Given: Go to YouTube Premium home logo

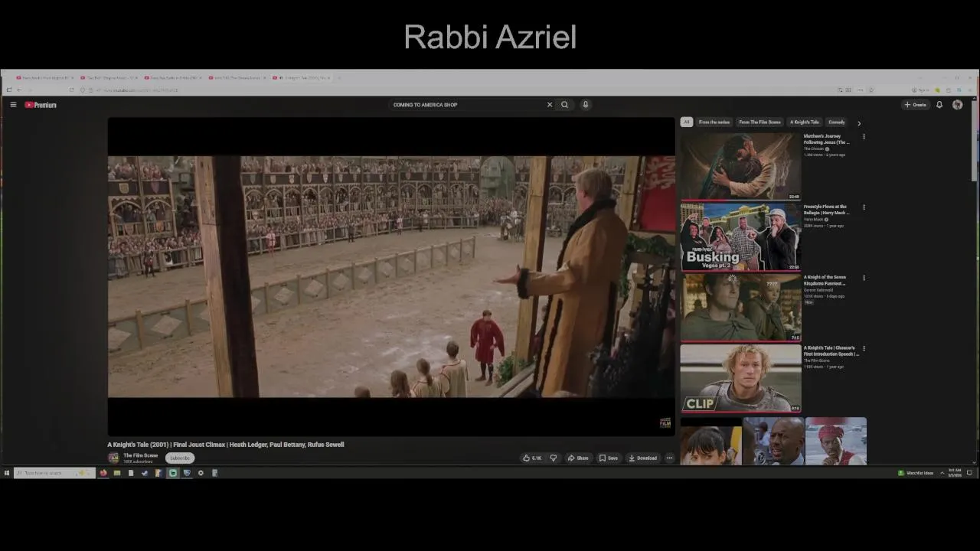Looking at the screenshot, I should point(41,105).
